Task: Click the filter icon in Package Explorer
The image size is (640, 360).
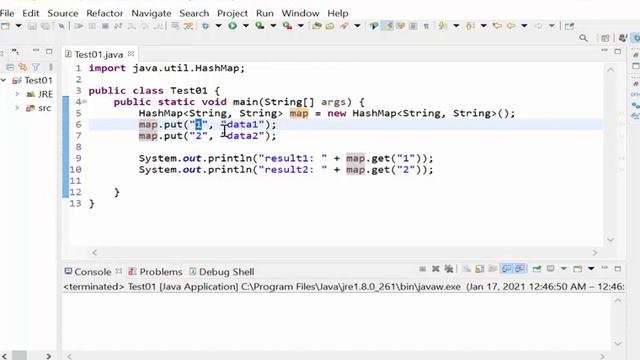Action: 36,67
